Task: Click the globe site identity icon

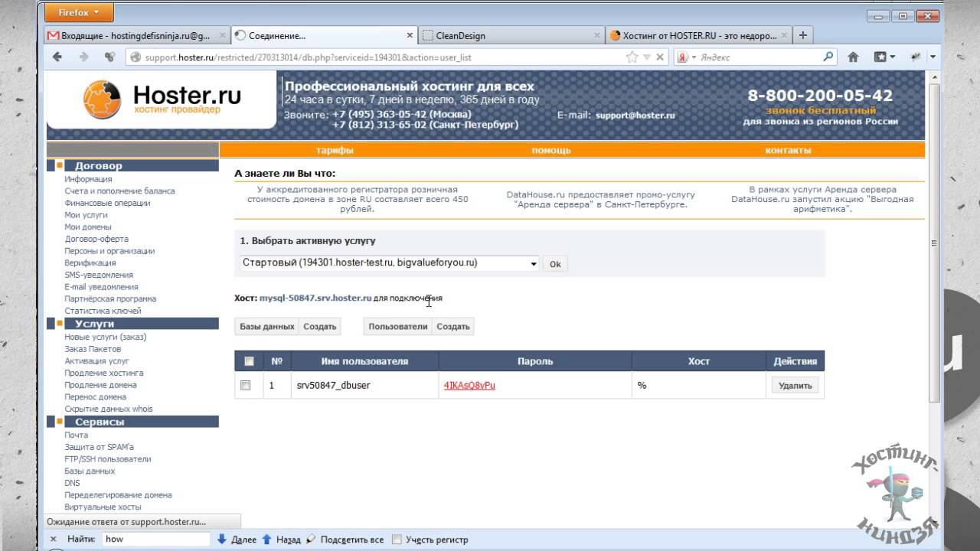Action: coord(136,57)
